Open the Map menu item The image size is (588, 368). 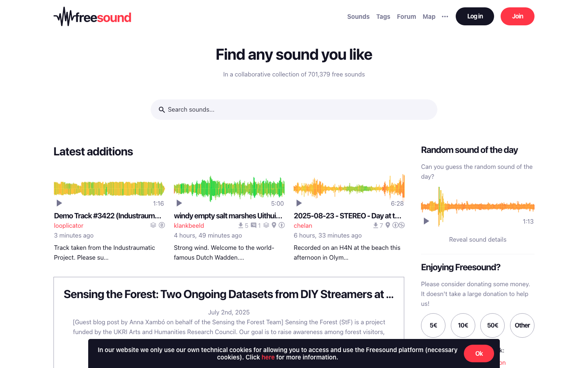tap(429, 17)
